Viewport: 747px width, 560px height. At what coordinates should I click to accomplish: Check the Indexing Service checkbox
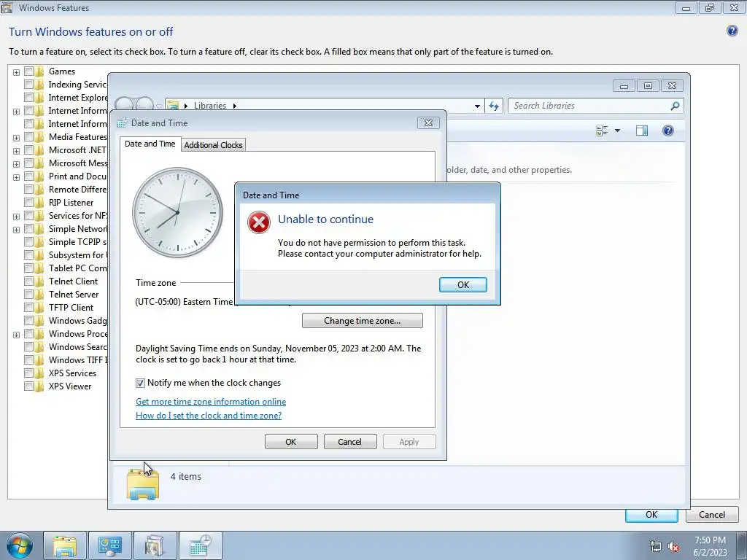pyautogui.click(x=28, y=85)
